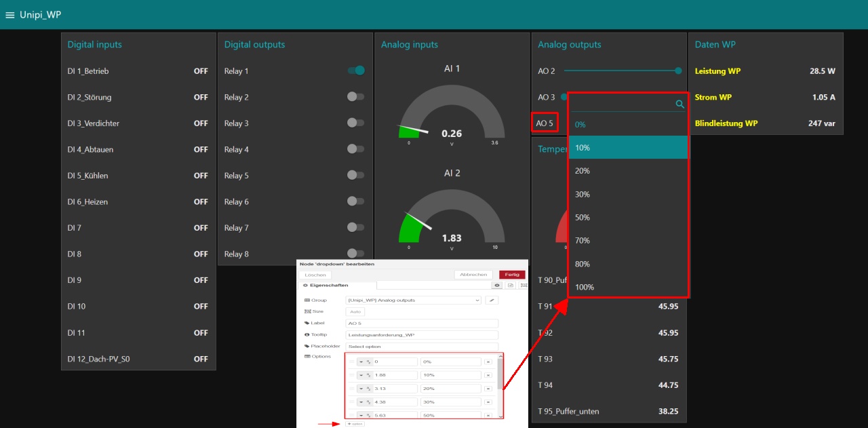Click the AI 1 gauge showing 0.26 V
This screenshot has width=868, height=428.
point(452,111)
